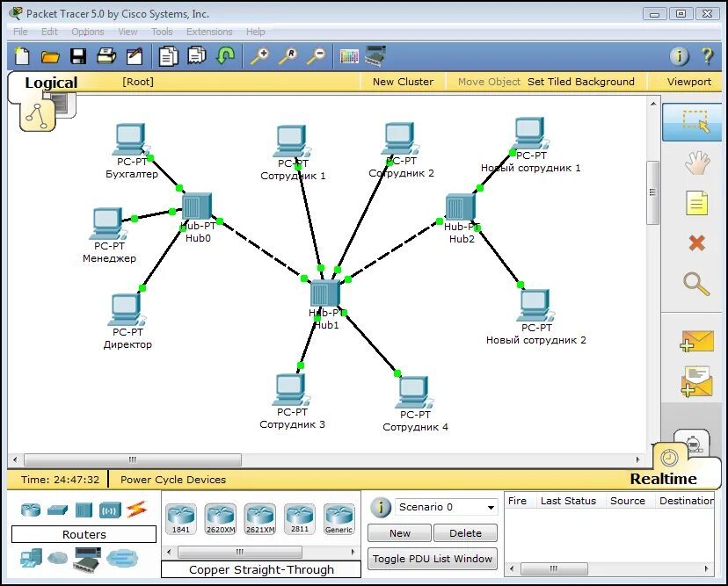The height and width of the screenshot is (586, 728).
Task: Click the Hub1 device on canvas
Action: (324, 294)
